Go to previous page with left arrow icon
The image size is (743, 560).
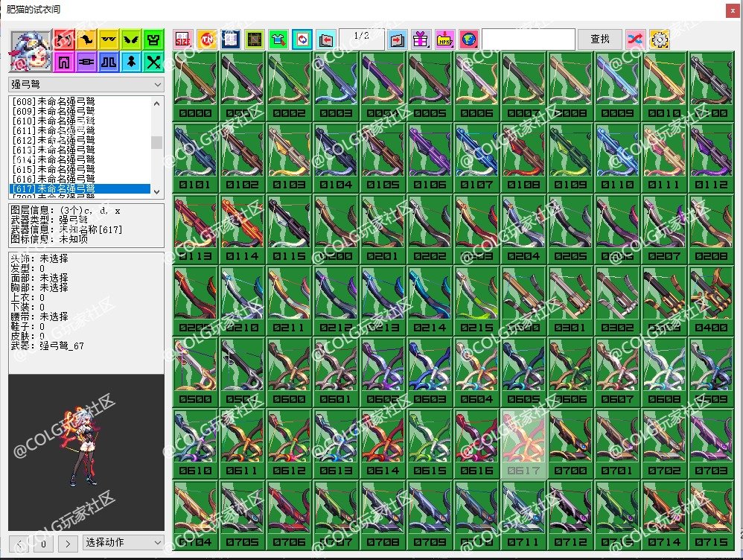(x=326, y=39)
